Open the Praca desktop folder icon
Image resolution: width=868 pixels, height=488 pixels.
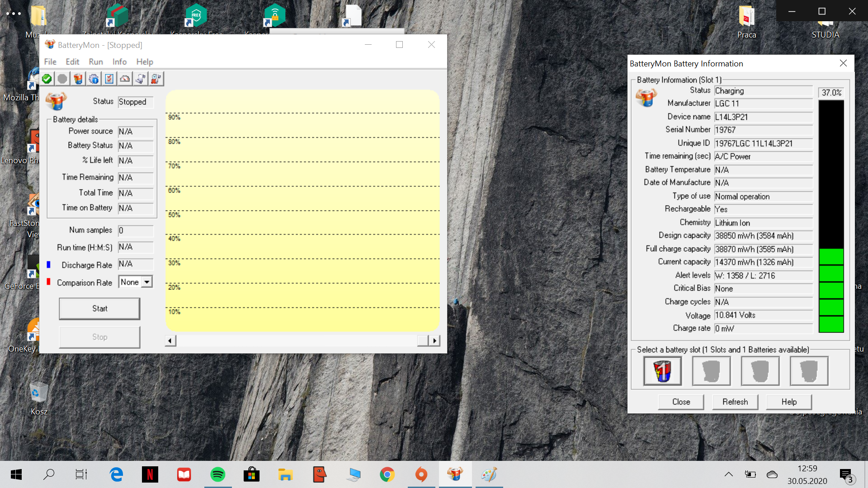[x=747, y=22]
